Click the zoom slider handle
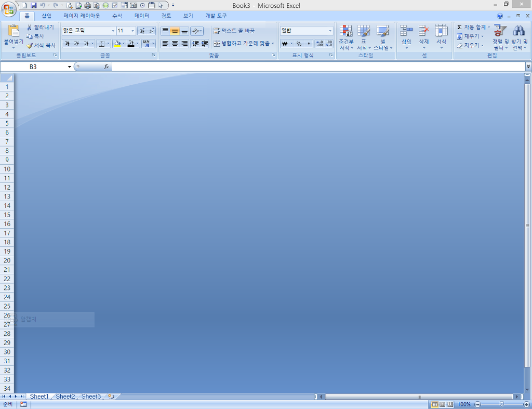 click(x=502, y=404)
